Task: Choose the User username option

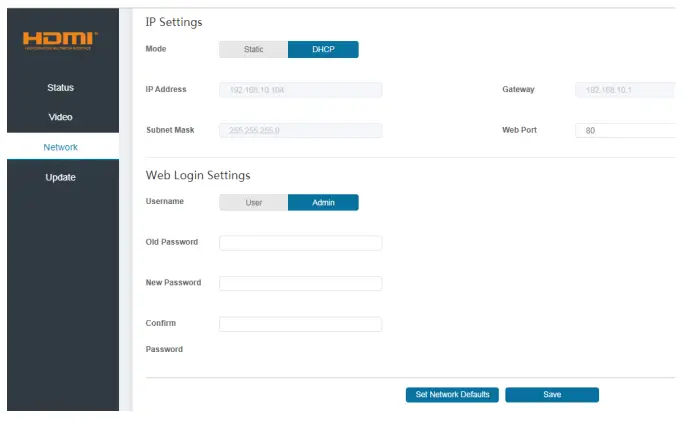Action: [x=253, y=202]
